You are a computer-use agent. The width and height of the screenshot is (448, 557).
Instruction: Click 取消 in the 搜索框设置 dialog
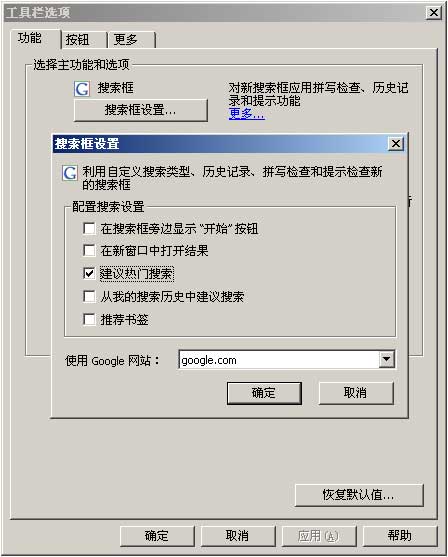tap(356, 393)
